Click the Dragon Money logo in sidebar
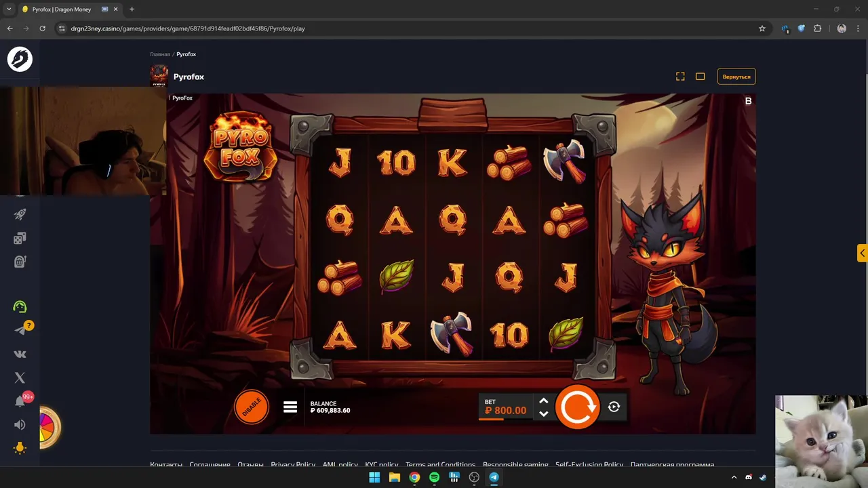This screenshot has height=488, width=868. 20,59
